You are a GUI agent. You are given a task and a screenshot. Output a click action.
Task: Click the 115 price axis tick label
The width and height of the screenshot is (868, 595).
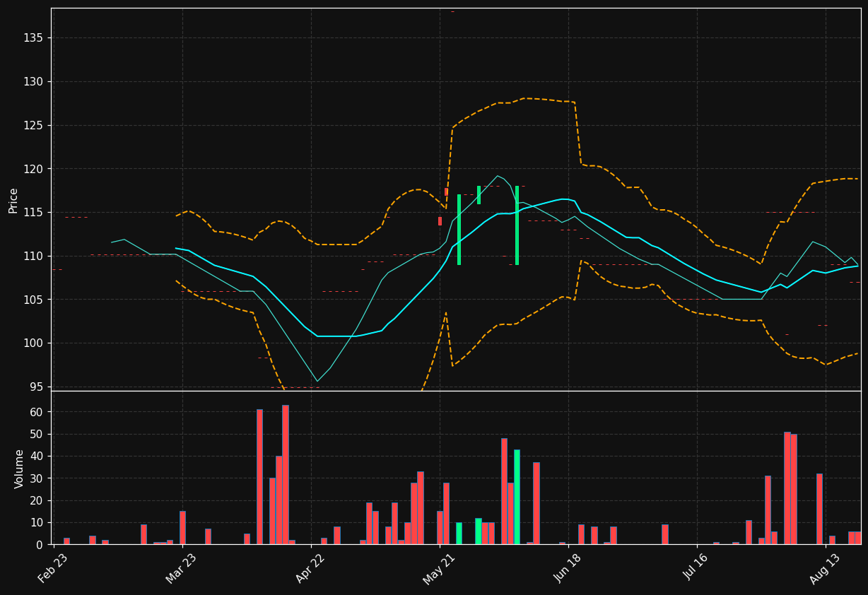click(x=34, y=213)
